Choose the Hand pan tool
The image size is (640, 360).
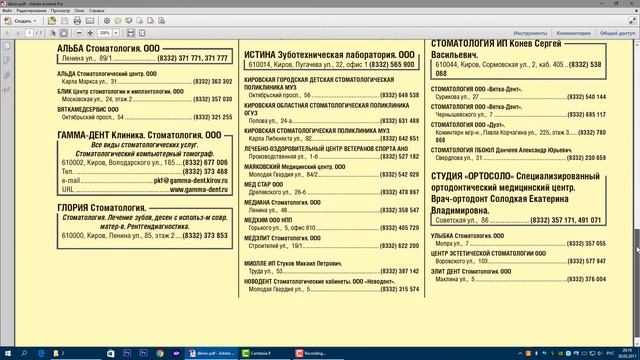tap(64, 33)
